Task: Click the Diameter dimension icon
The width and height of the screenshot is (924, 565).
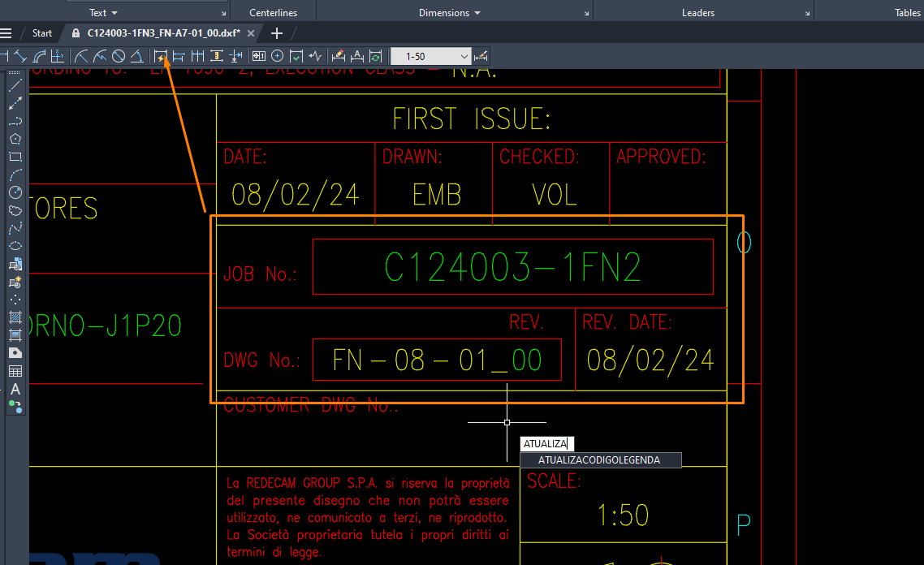Action: tap(119, 56)
